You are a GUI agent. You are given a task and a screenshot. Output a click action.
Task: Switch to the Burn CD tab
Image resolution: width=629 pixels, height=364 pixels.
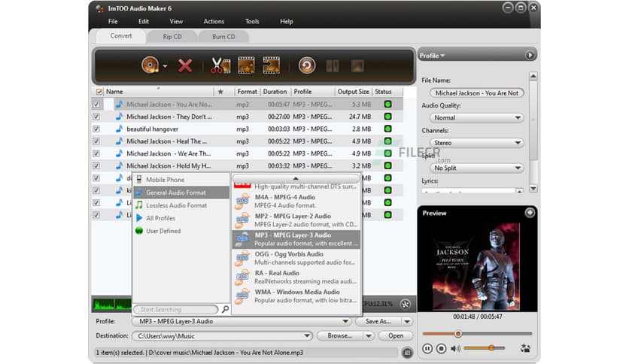(223, 37)
